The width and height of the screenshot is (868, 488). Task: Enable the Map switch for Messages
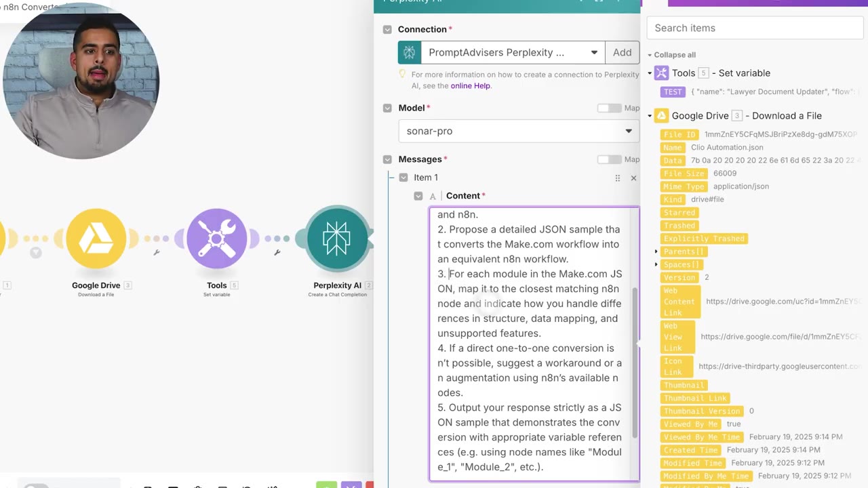click(609, 159)
